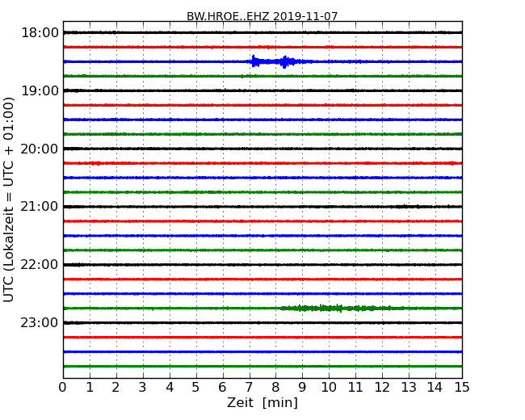The width and height of the screenshot is (525, 420).
Task: Click the Zeit [min] axis label
Action: pyautogui.click(x=262, y=402)
